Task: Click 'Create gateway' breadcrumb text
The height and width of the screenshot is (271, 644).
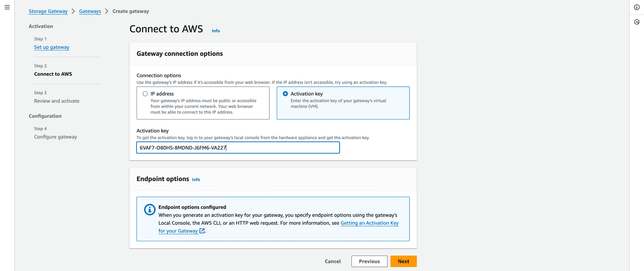Action: pos(131,11)
